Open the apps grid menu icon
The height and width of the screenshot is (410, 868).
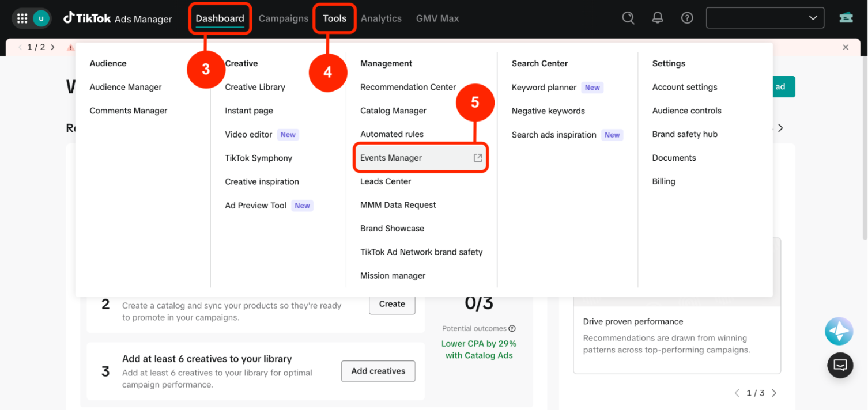point(22,18)
